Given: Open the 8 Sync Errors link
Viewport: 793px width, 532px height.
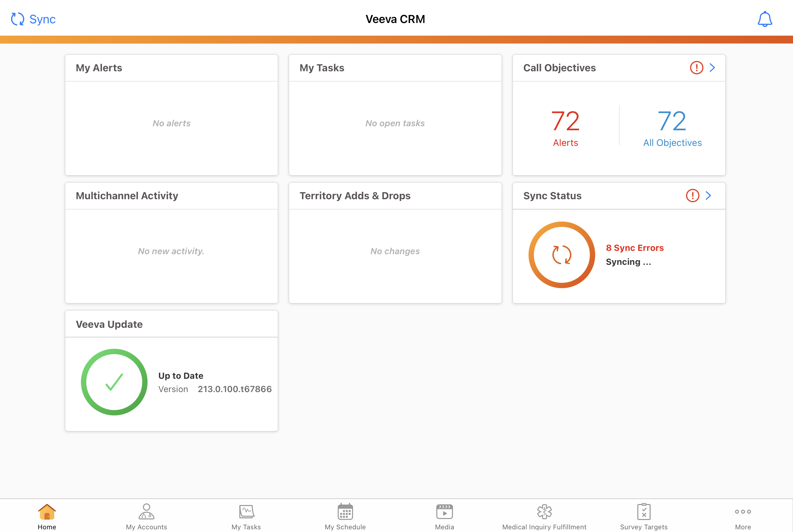Looking at the screenshot, I should [x=634, y=248].
